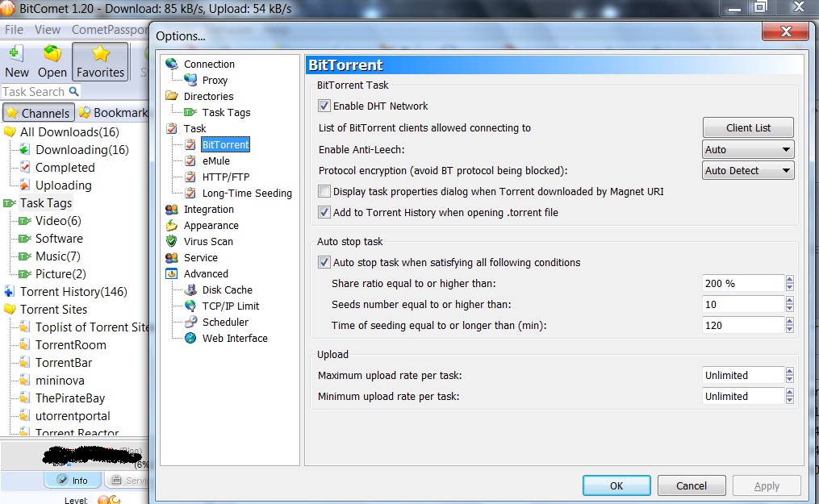The image size is (819, 504).
Task: Click the Seeds number field showing 10
Action: (x=743, y=304)
